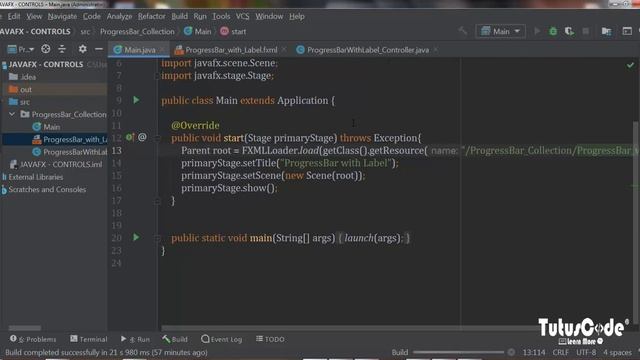Click the run gutter icon beside class Main
This screenshot has height=360, width=640.
pyautogui.click(x=136, y=100)
